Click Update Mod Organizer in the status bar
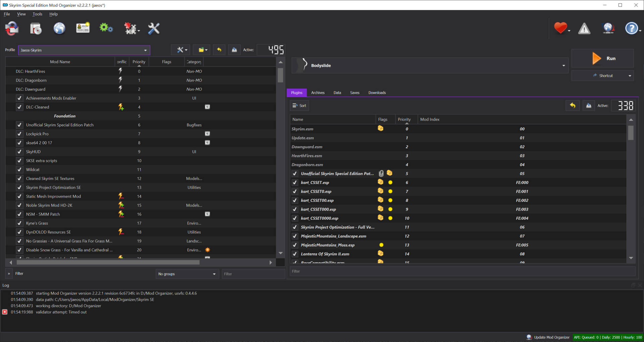 pyautogui.click(x=552, y=337)
